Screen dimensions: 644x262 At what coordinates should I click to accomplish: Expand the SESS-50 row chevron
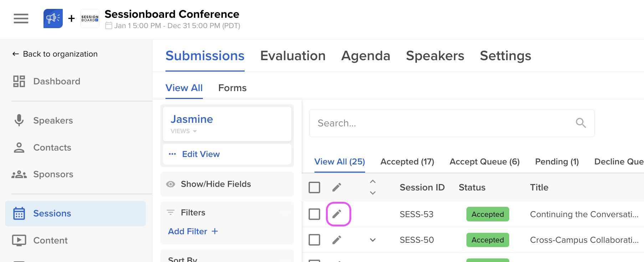[373, 240]
